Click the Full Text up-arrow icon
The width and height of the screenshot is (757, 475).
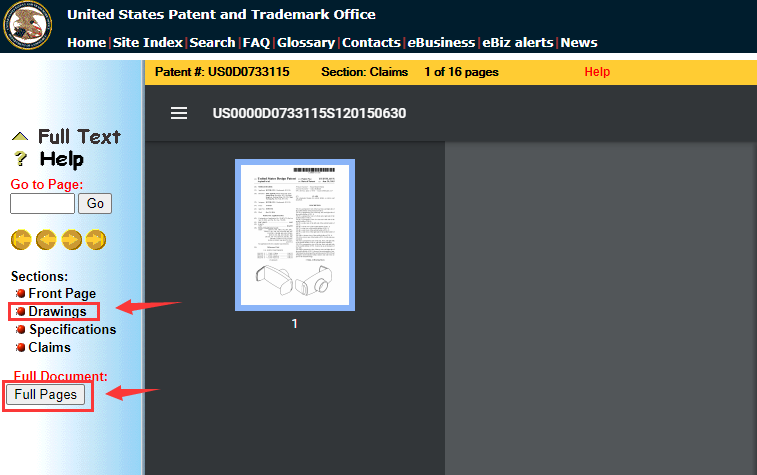pos(20,137)
